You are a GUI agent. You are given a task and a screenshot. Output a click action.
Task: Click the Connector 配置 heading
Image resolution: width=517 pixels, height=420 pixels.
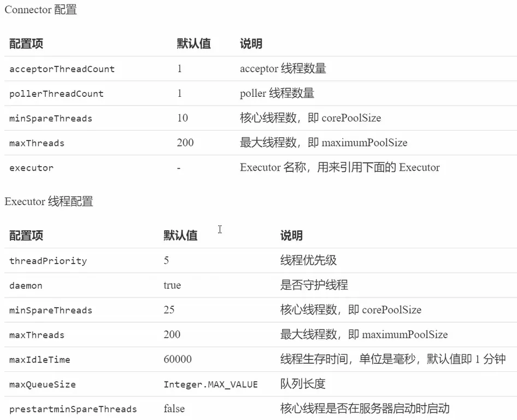40,9
